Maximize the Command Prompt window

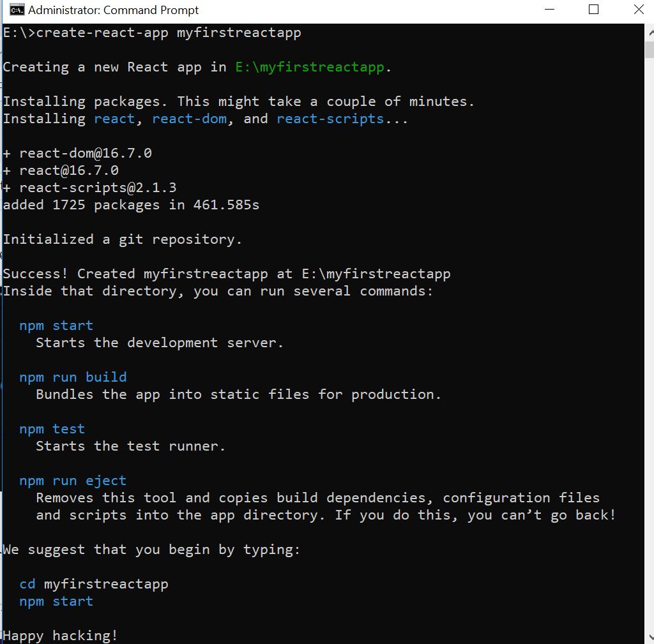point(593,10)
